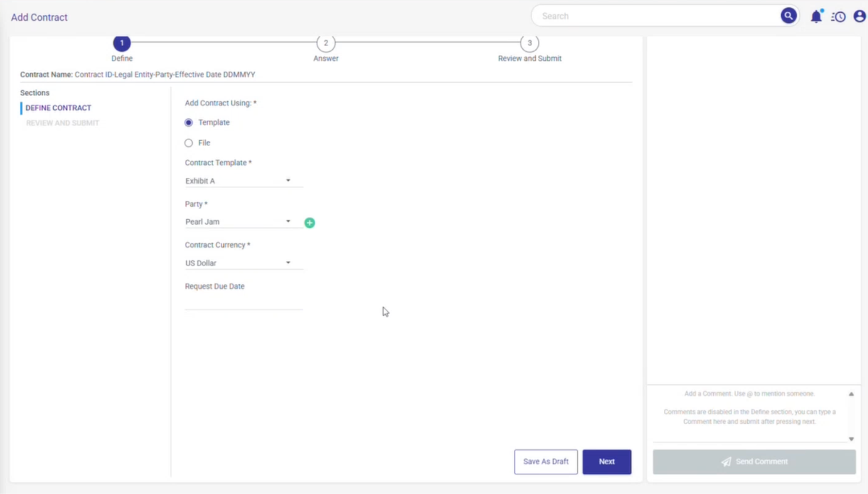Viewport: 868px width, 494px height.
Task: Click the Sections heading
Action: coord(35,92)
